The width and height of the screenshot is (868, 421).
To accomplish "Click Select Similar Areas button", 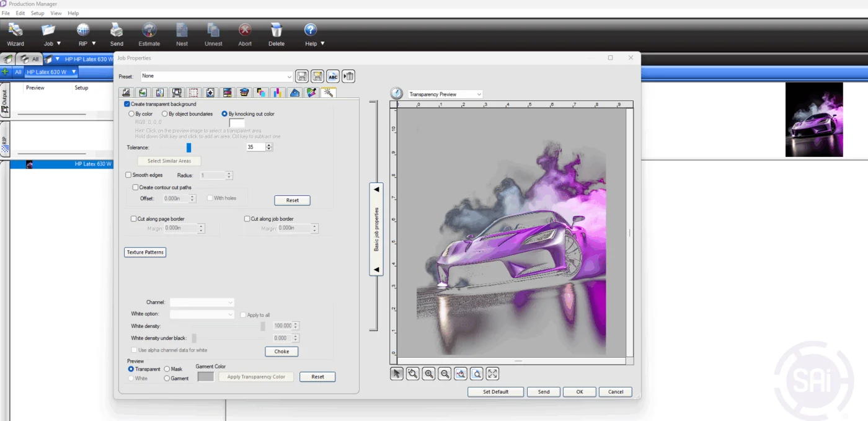I will pos(169,161).
